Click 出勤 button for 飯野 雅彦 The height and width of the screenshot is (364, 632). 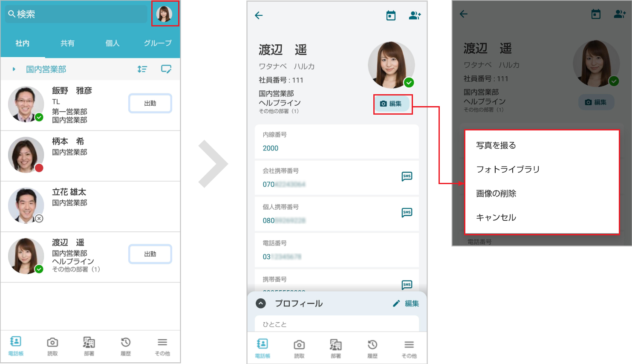click(150, 103)
